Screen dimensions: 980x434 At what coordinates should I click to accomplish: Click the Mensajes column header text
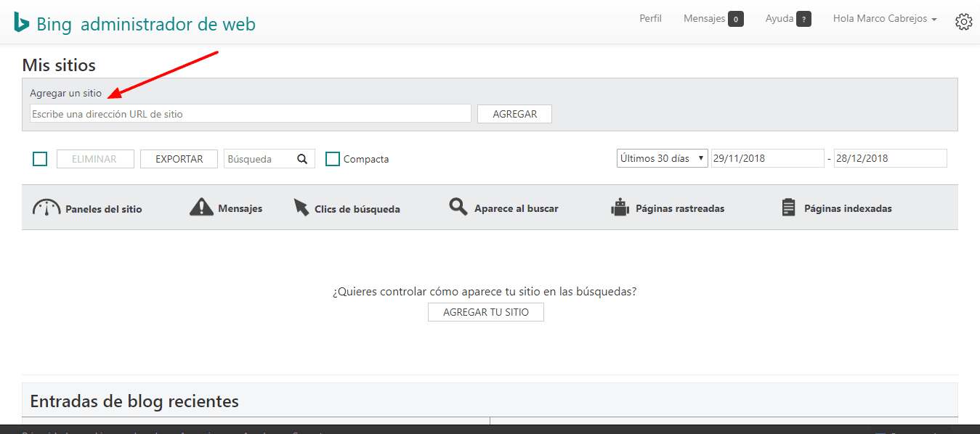pos(240,208)
